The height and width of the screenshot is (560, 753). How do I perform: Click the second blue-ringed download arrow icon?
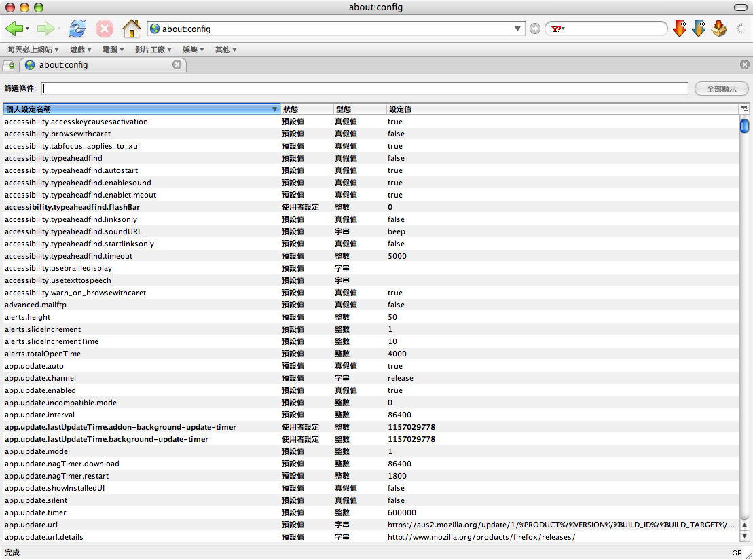pyautogui.click(x=699, y=29)
